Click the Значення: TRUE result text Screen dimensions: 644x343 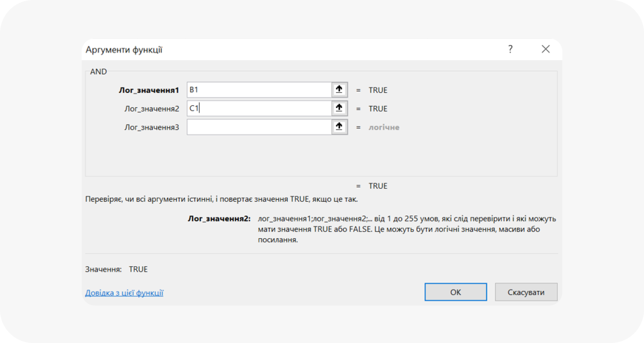coord(116,269)
